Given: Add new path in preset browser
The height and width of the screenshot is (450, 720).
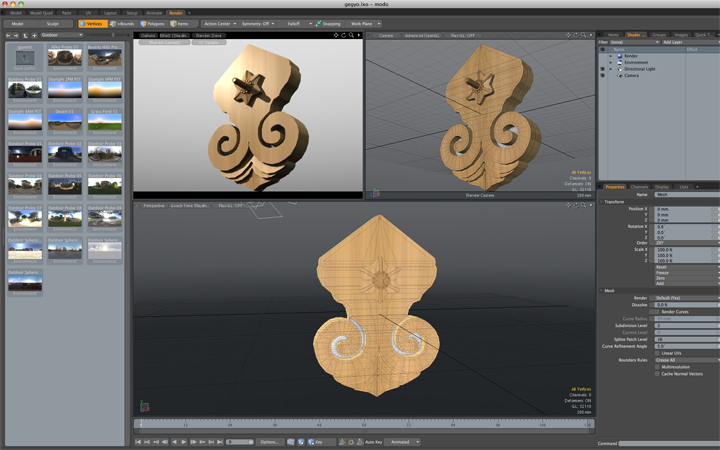Looking at the screenshot, I should pos(34,35).
